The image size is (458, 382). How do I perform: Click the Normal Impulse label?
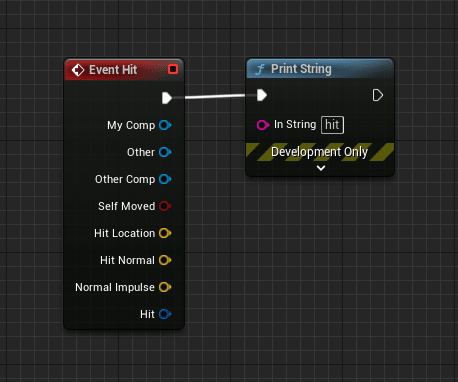[x=115, y=287]
